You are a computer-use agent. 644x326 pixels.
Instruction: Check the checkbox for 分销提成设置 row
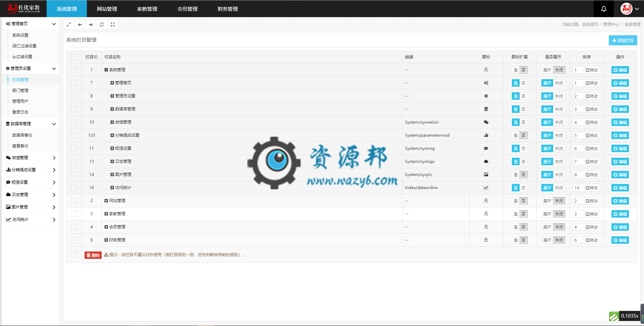(74, 135)
